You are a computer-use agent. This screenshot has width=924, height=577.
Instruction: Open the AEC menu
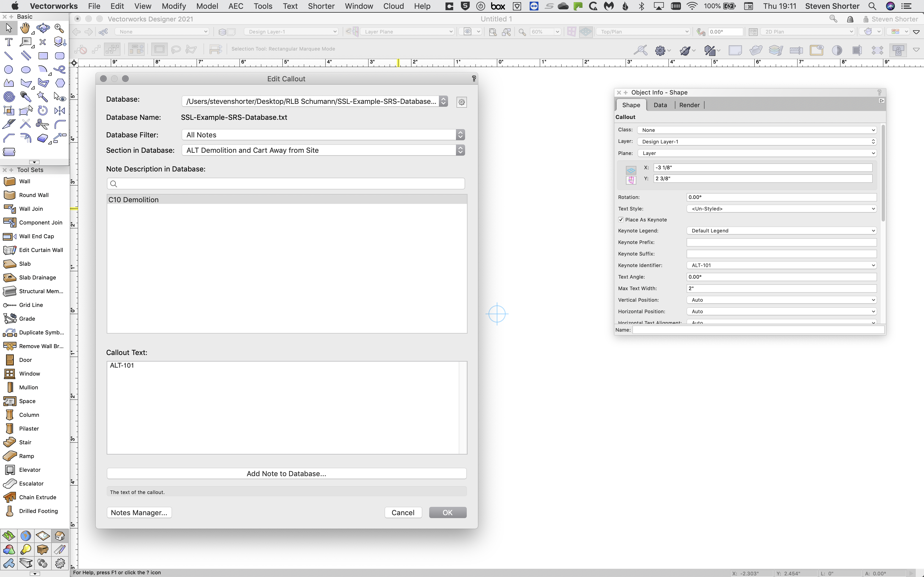(236, 6)
